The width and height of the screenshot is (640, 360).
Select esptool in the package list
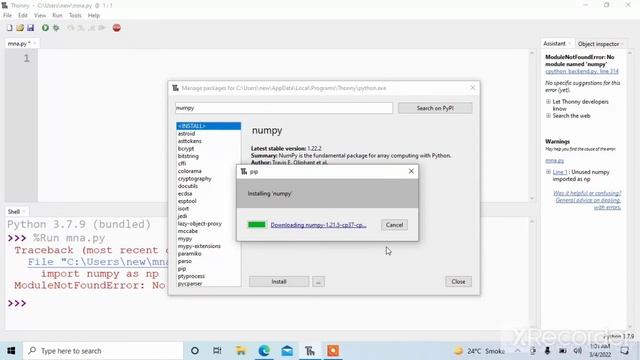pyautogui.click(x=187, y=201)
